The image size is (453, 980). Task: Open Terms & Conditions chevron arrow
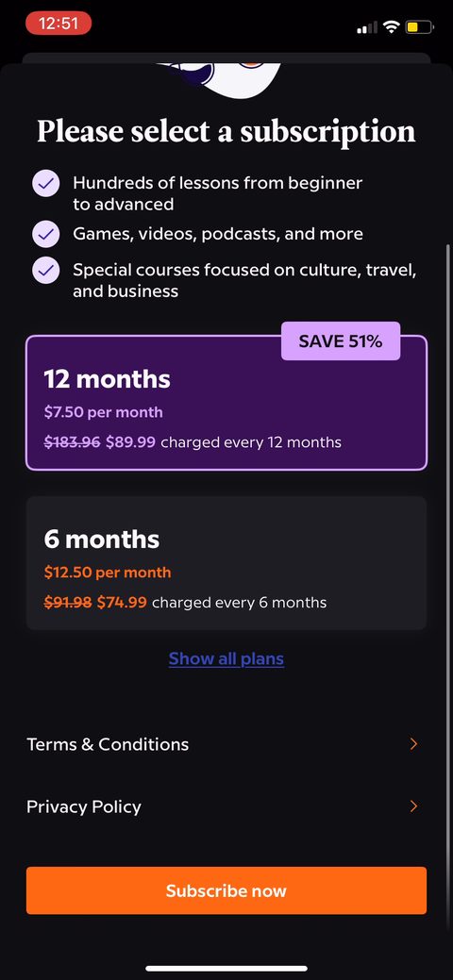(413, 744)
